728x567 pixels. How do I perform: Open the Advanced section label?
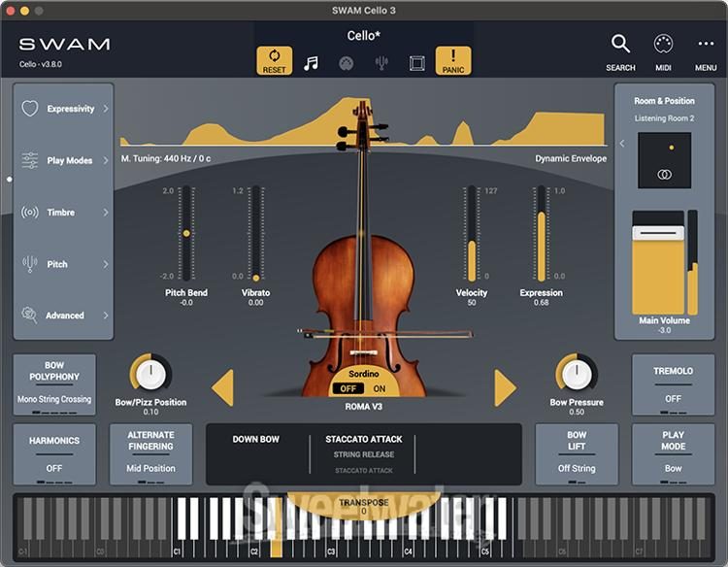64,316
